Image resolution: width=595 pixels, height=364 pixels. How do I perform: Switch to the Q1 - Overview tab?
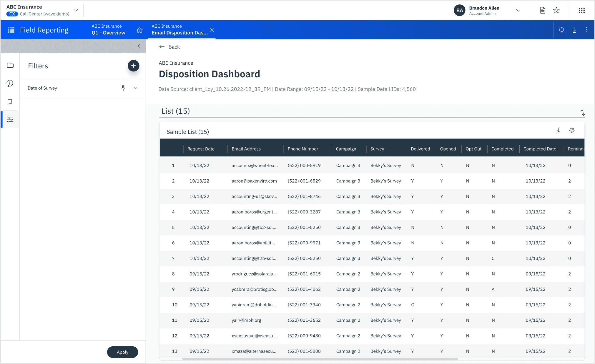pos(108,30)
